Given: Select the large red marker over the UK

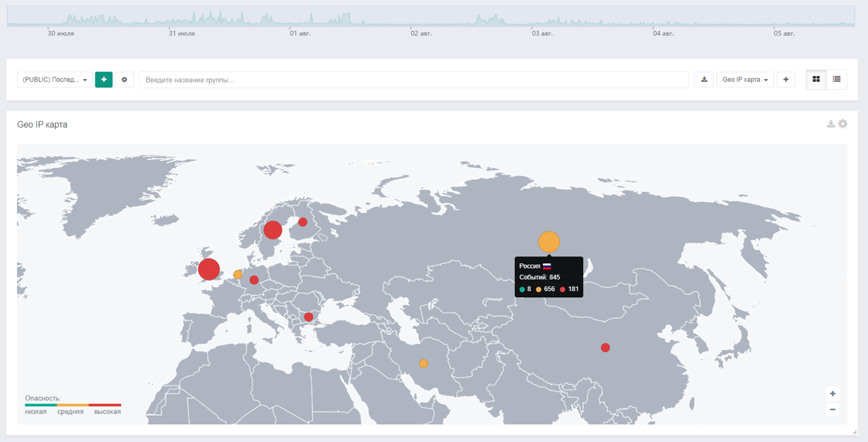Looking at the screenshot, I should click(x=209, y=269).
